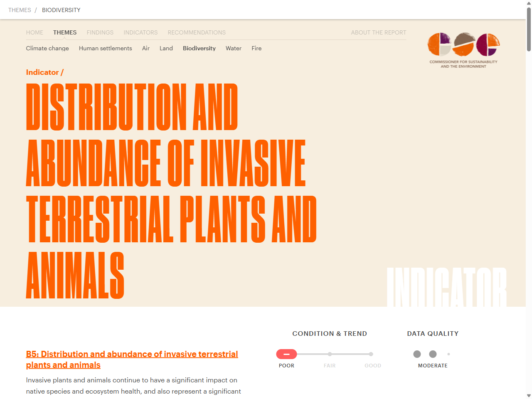Image resolution: width=532 pixels, height=399 pixels.
Task: Open the INDICATORS navigation item
Action: click(140, 32)
